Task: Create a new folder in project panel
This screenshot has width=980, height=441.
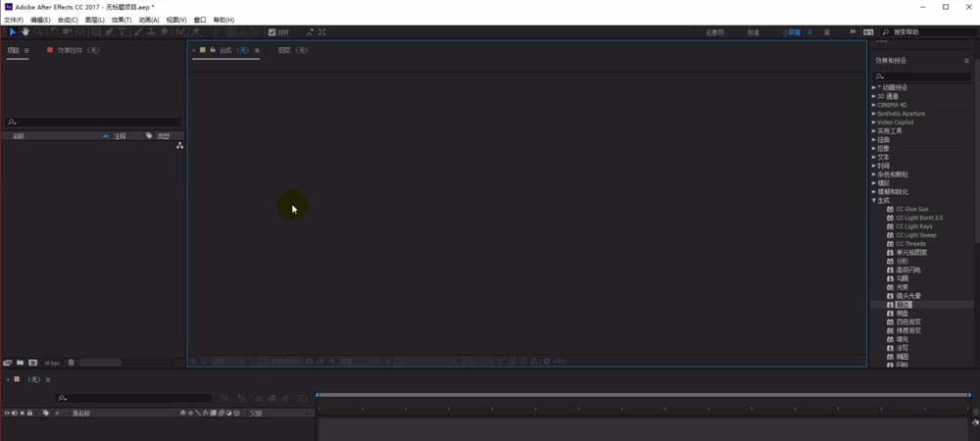Action: coord(20,363)
